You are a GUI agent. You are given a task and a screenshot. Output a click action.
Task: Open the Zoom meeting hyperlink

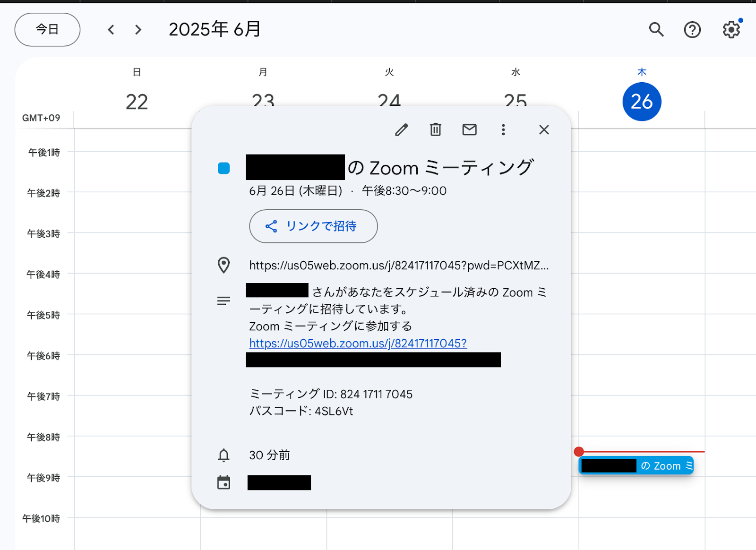358,344
